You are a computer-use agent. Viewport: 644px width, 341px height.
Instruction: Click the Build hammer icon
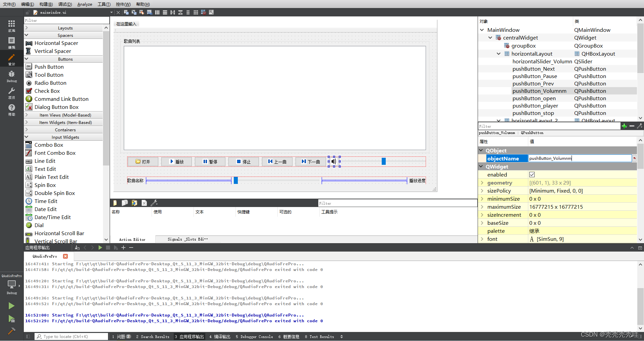11,331
